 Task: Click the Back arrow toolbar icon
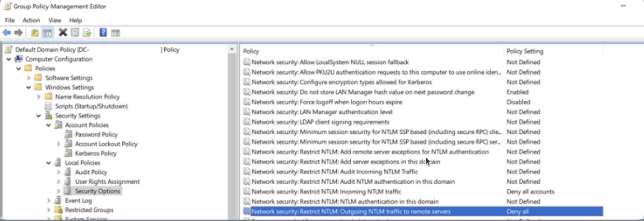[7, 33]
